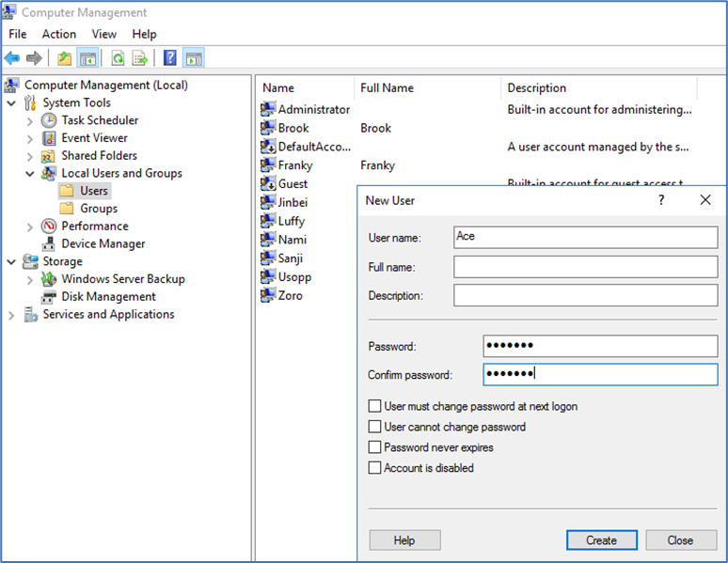Click the Up one level folder icon
Viewport: 728px width, 563px height.
[x=64, y=58]
